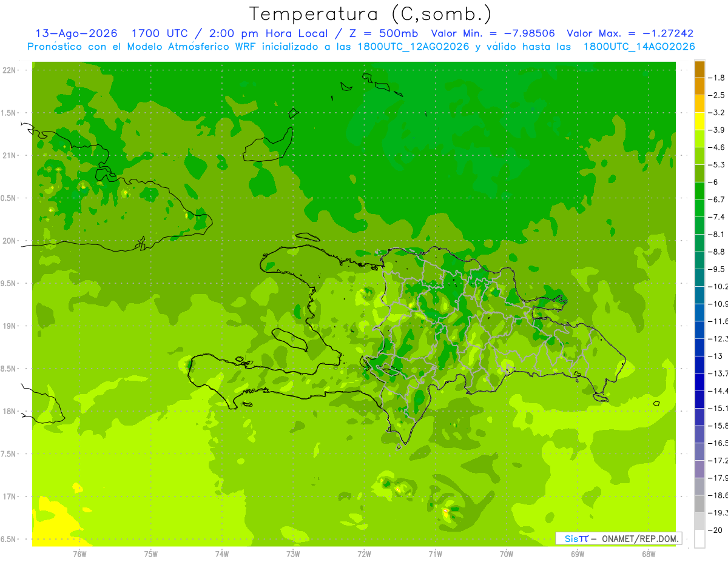Click the "-1.8" colorbar label
Image resolution: width=728 pixels, height=562 pixels.
716,78
